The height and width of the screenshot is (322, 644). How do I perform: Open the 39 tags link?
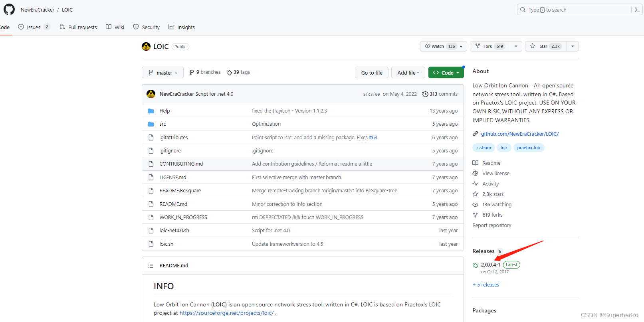pyautogui.click(x=238, y=72)
